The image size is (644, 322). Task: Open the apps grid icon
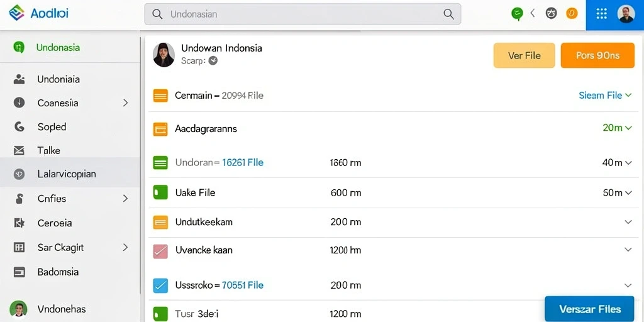(x=601, y=14)
